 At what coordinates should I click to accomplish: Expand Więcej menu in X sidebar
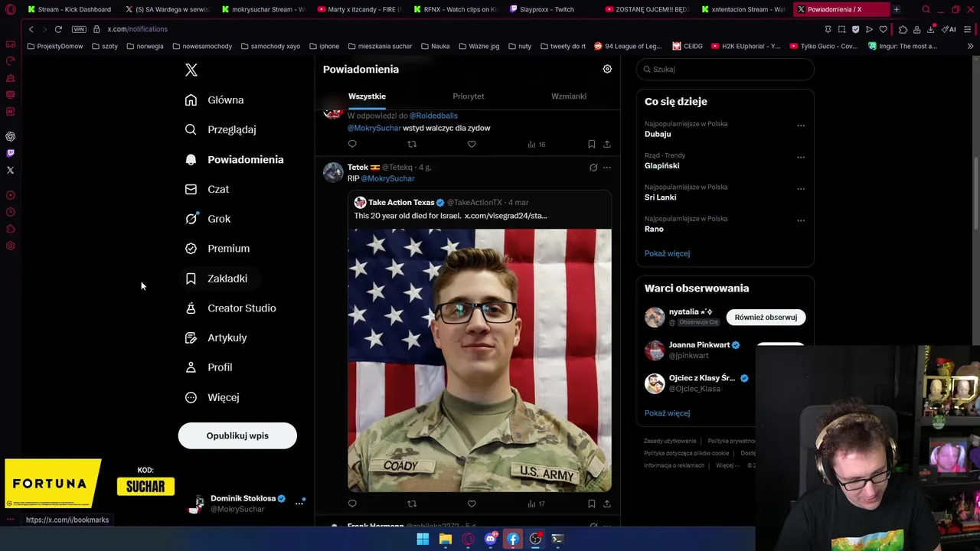coord(213,397)
